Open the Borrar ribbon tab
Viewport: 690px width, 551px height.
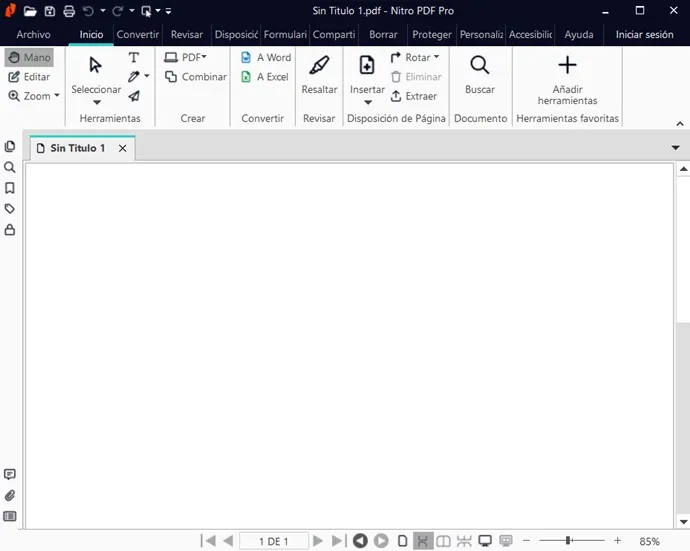click(x=383, y=34)
